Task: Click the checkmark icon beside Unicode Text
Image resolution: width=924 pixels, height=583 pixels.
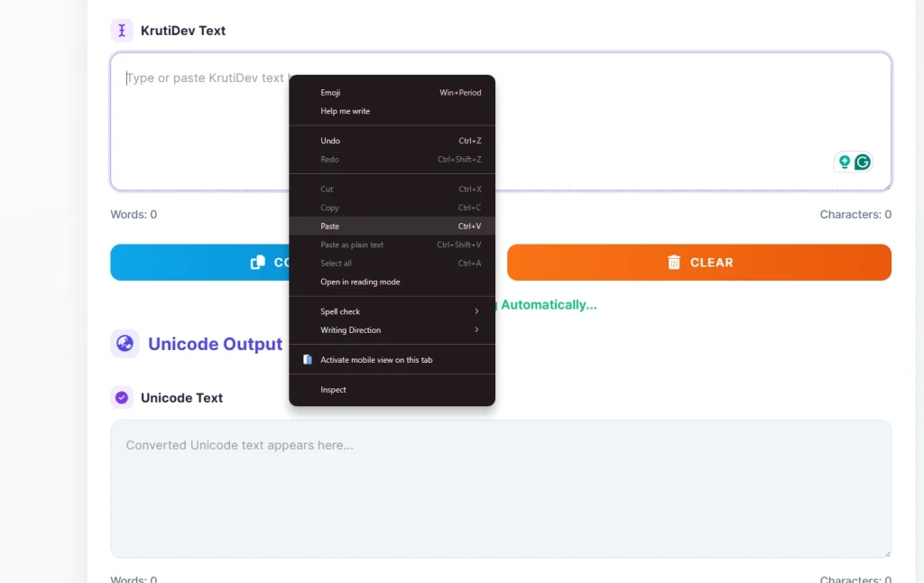Action: tap(122, 397)
